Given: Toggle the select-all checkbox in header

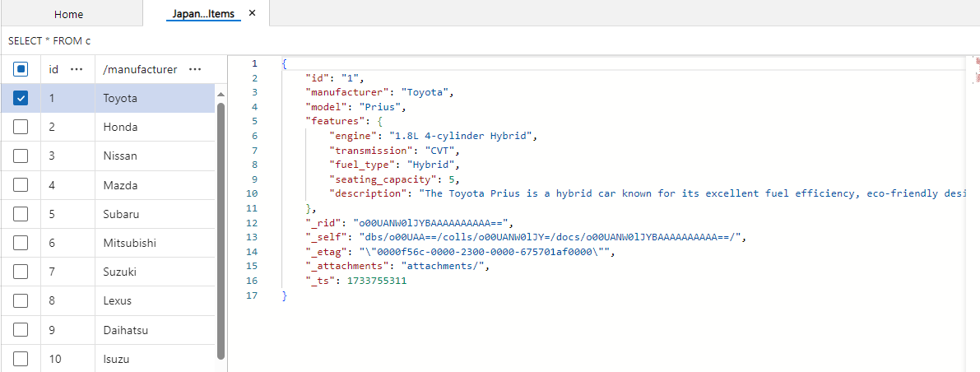Looking at the screenshot, I should pyautogui.click(x=21, y=69).
